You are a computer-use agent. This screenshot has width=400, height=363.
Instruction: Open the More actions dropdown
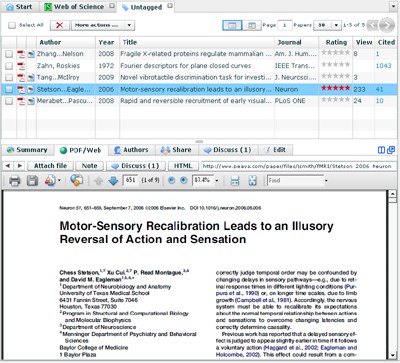tap(103, 25)
